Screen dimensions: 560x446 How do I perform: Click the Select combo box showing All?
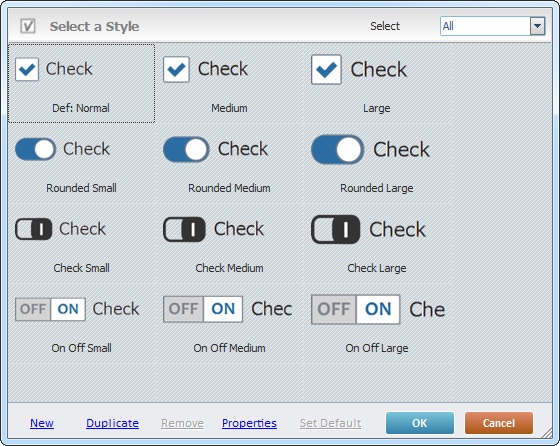tap(492, 26)
